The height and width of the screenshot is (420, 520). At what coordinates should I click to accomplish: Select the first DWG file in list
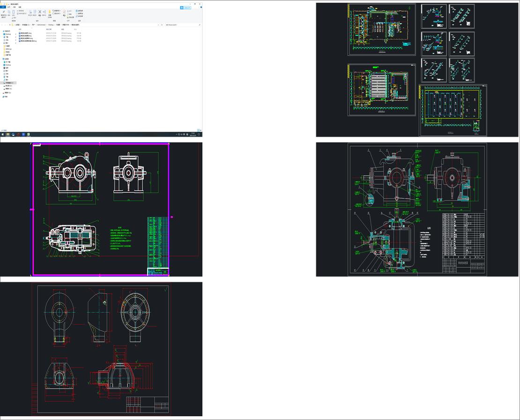[26, 33]
